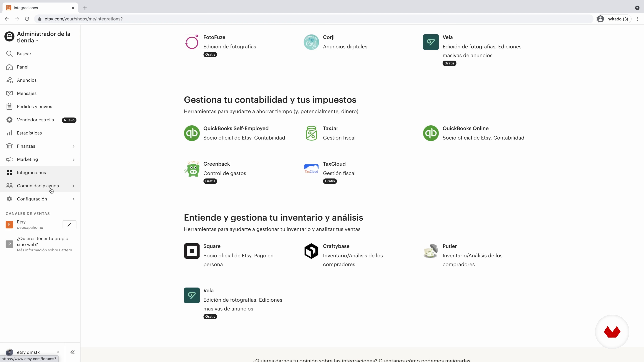
Task: Open the Corjl integration logo
Action: [x=311, y=42]
